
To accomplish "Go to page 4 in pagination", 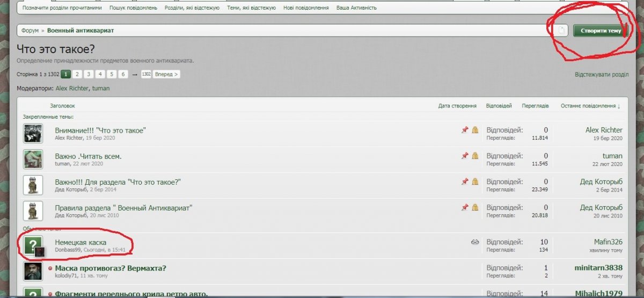I will 100,74.
